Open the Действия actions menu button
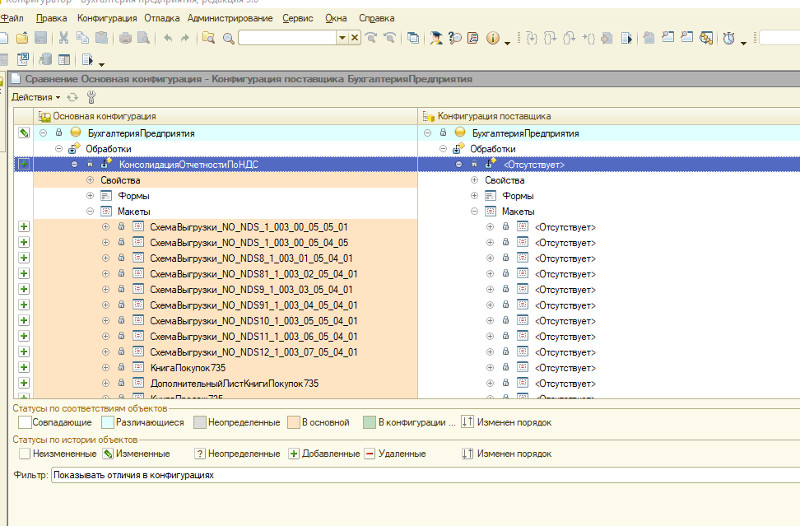Image resolution: width=800 pixels, height=526 pixels. click(35, 97)
